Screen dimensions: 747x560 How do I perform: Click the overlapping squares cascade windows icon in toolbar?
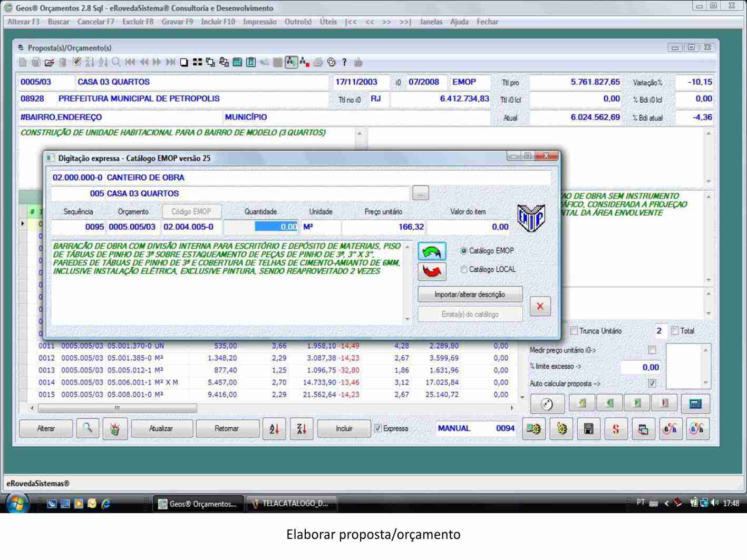210,62
